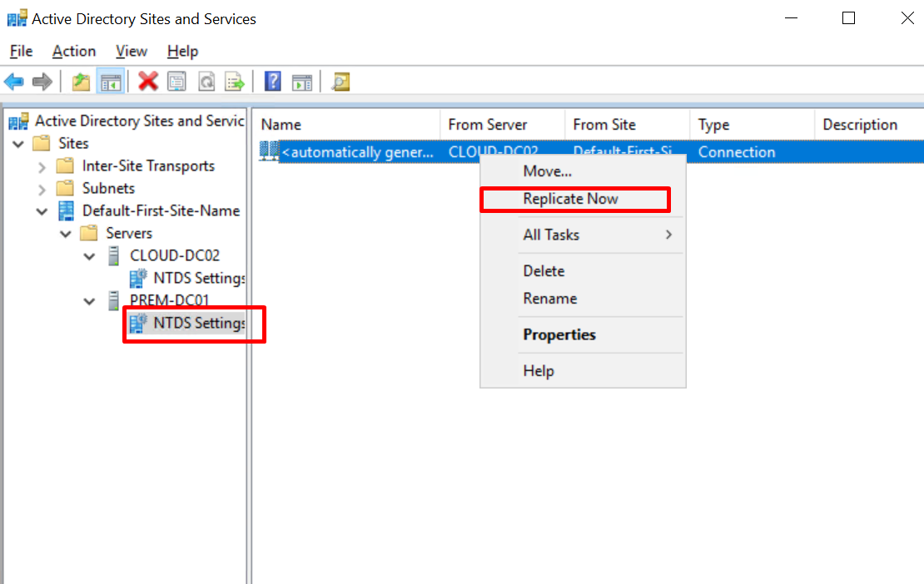The height and width of the screenshot is (584, 924).
Task: Click the connection object icon in list
Action: pyautogui.click(x=270, y=151)
